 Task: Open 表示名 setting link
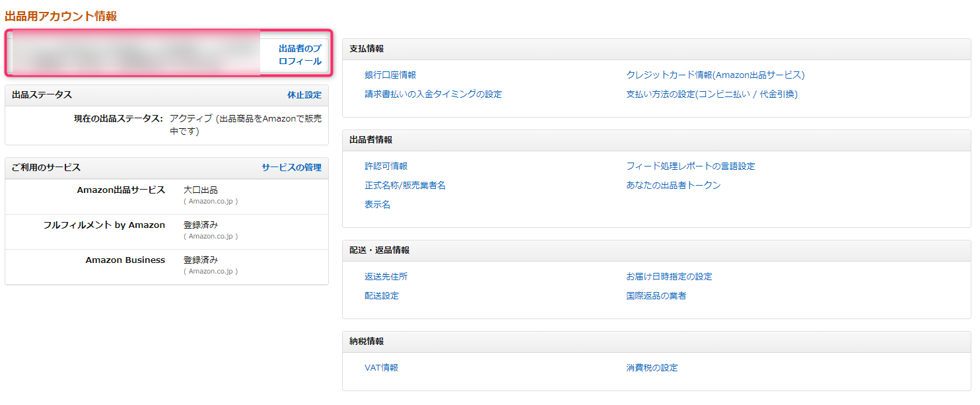[378, 205]
